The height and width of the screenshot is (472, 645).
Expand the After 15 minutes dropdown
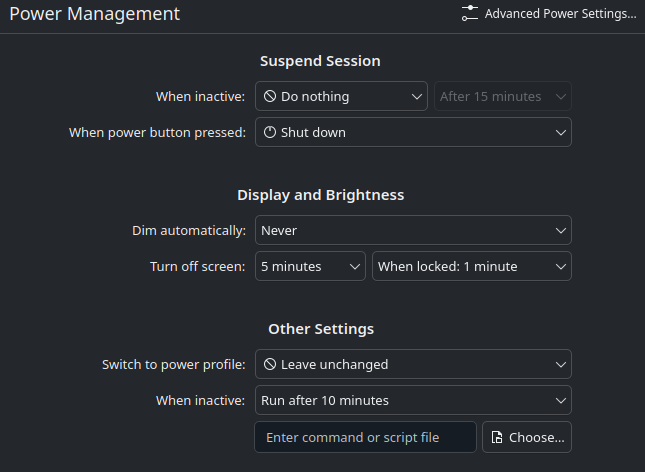point(502,97)
